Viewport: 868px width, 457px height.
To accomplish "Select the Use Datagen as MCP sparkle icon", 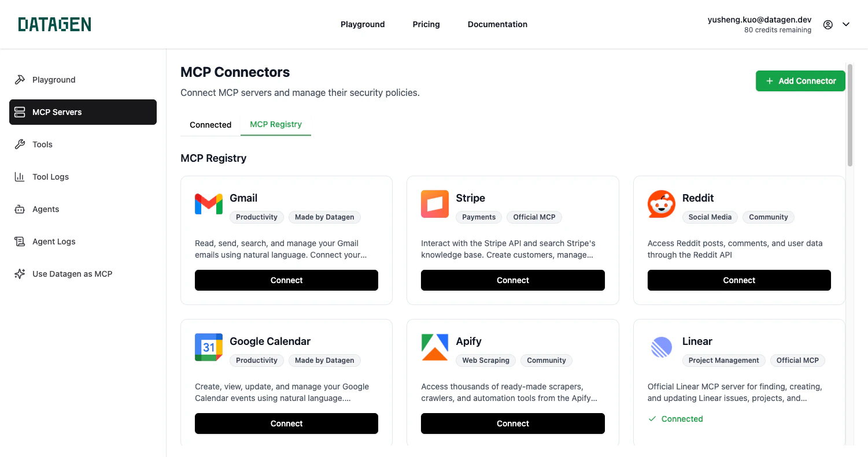I will pyautogui.click(x=20, y=273).
